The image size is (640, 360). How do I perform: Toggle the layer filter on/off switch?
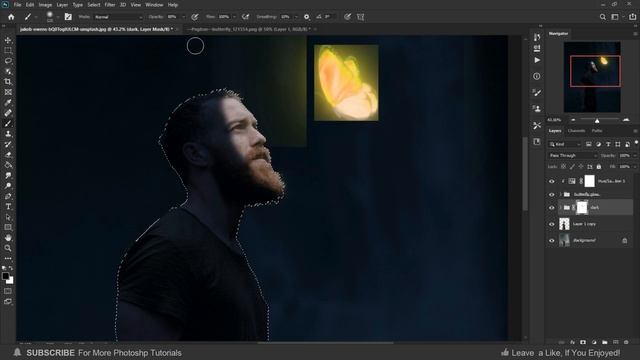pyautogui.click(x=636, y=143)
